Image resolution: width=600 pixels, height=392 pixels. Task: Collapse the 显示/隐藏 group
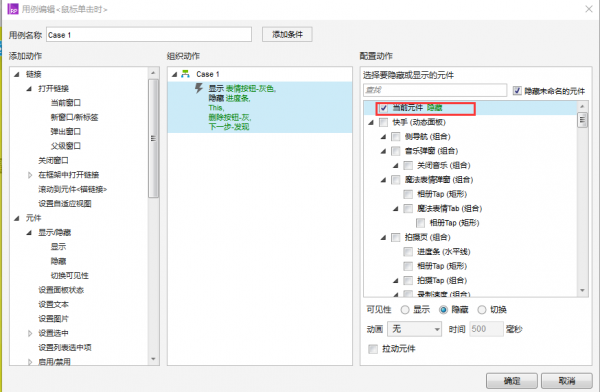pos(29,233)
